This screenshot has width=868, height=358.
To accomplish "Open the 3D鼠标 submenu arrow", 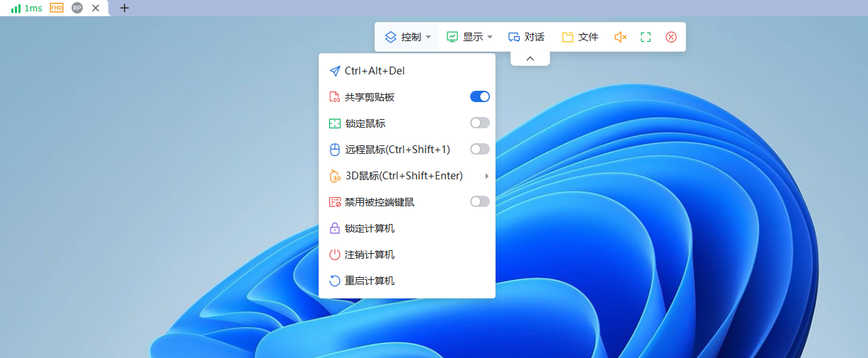I will [486, 176].
